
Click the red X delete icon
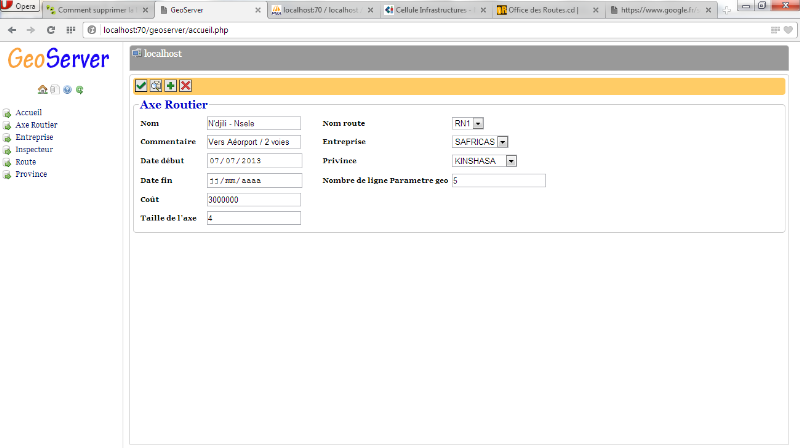[186, 86]
